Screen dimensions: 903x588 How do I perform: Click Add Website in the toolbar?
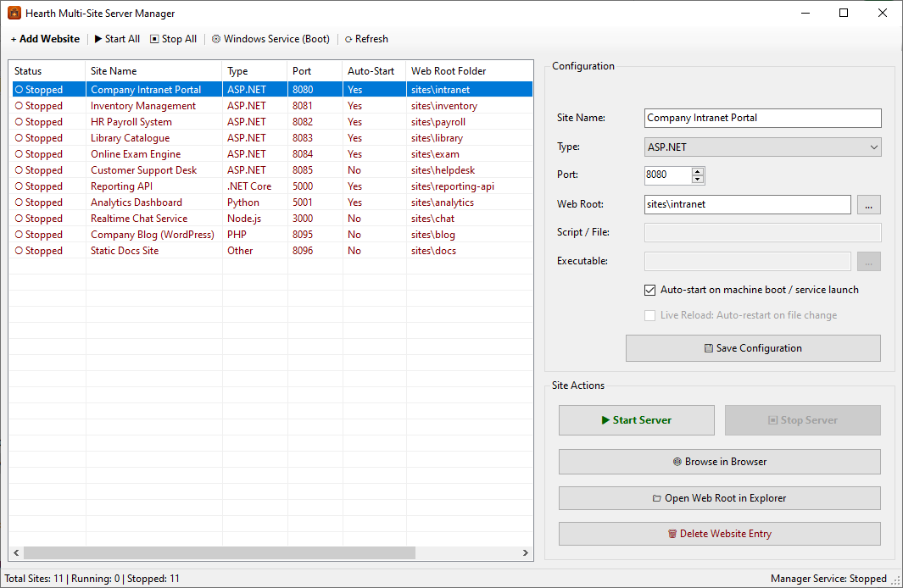tap(46, 38)
